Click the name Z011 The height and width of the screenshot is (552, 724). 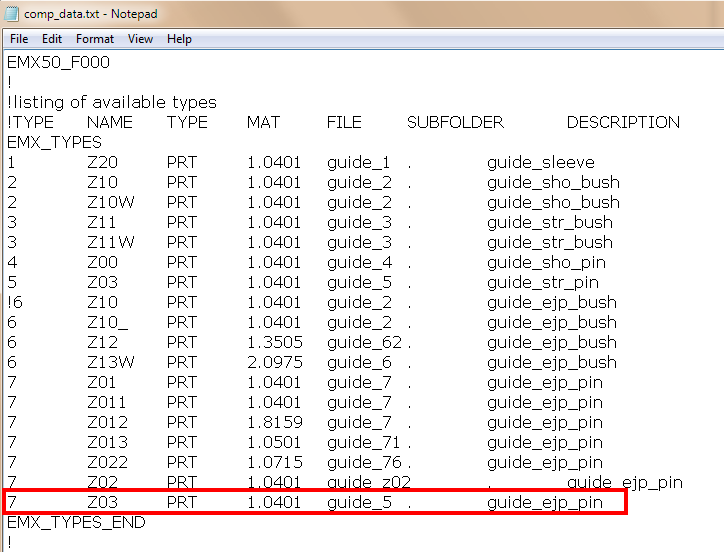[x=107, y=402]
